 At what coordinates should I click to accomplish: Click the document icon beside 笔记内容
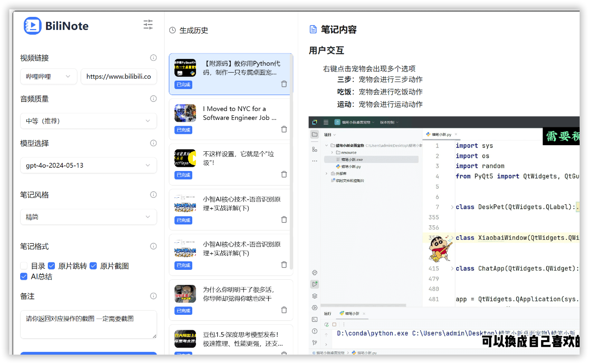point(313,30)
